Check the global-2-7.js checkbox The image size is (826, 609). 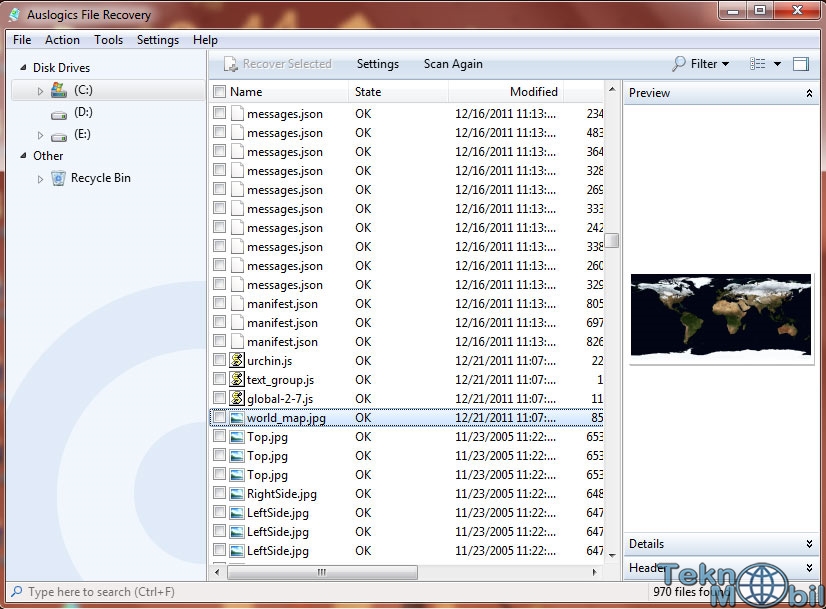[219, 398]
